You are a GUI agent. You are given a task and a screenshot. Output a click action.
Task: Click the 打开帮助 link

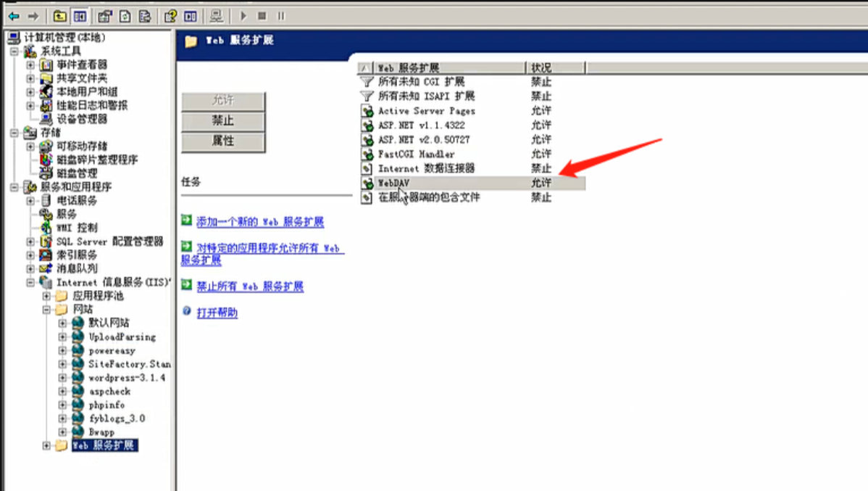pos(217,313)
